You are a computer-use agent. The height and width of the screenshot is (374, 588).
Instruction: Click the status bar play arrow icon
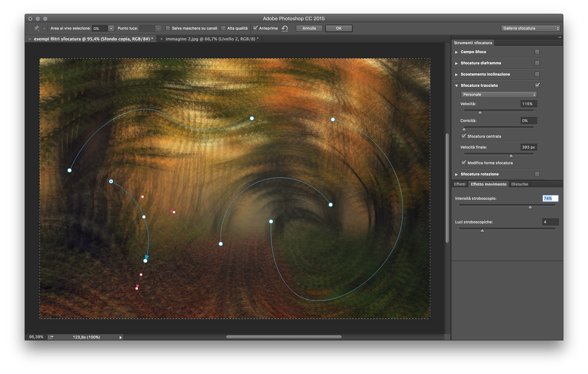click(x=121, y=337)
